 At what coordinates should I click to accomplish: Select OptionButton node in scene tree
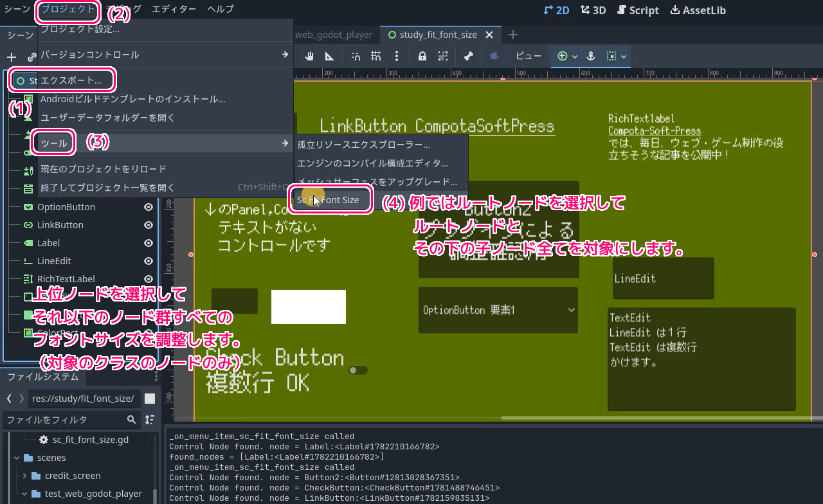[66, 207]
